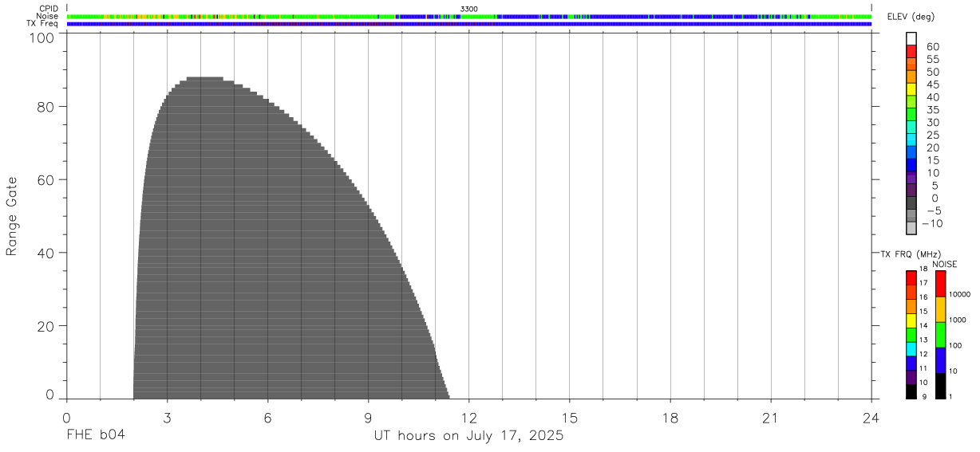Click the green ELEV swatch between 35 and 30
The height and width of the screenshot is (452, 980).
911,115
